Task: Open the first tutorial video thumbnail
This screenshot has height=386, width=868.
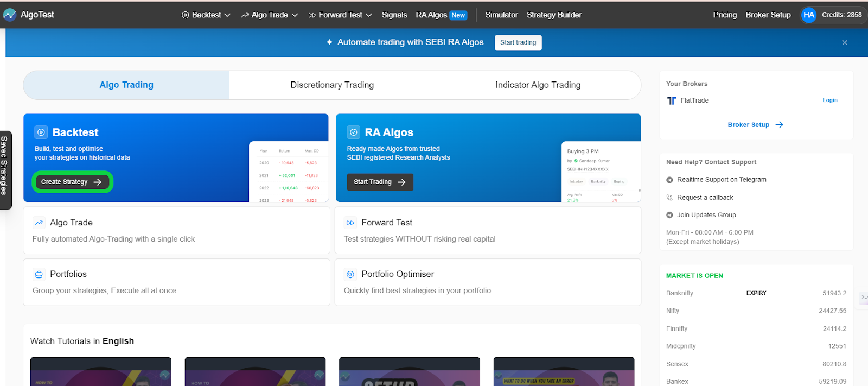Action: pyautogui.click(x=101, y=371)
